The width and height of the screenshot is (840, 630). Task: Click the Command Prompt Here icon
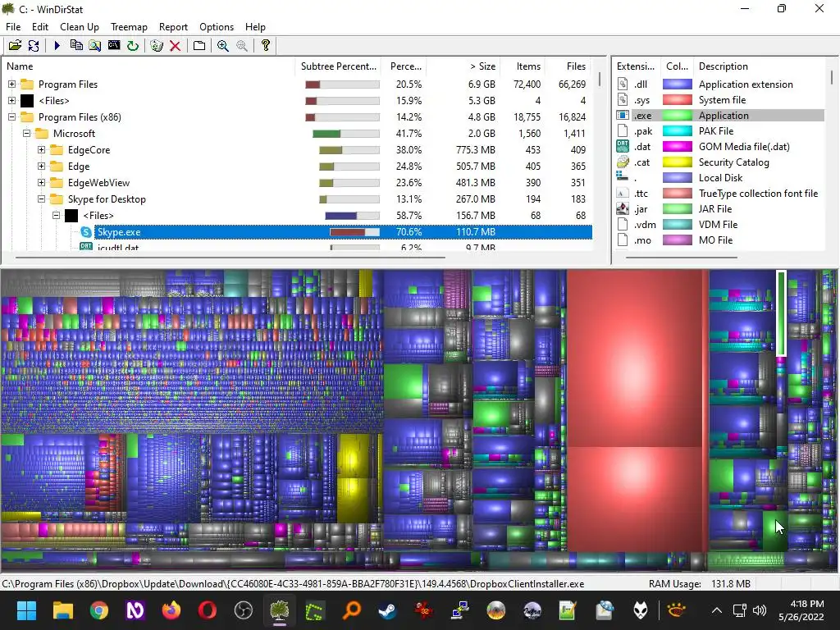(114, 46)
